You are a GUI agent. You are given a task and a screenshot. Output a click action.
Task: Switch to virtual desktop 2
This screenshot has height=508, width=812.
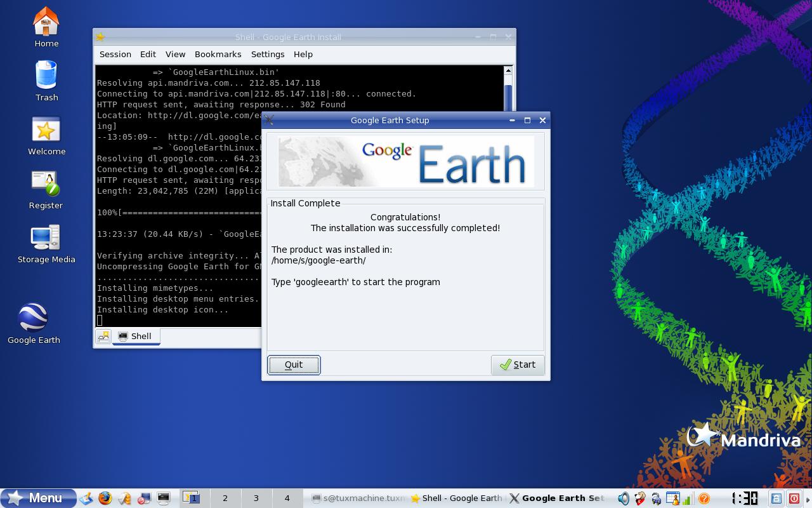click(225, 498)
